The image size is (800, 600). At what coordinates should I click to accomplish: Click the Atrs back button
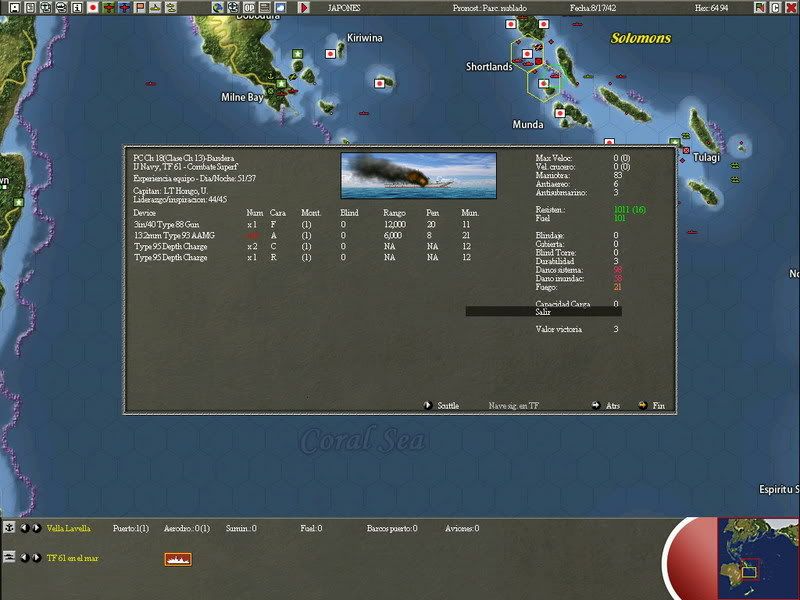point(606,406)
